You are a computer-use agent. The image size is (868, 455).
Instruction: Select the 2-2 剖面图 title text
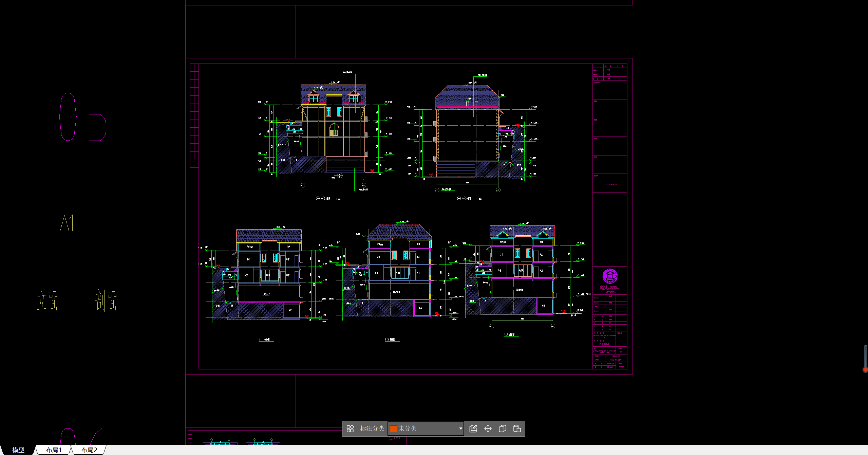click(x=390, y=340)
